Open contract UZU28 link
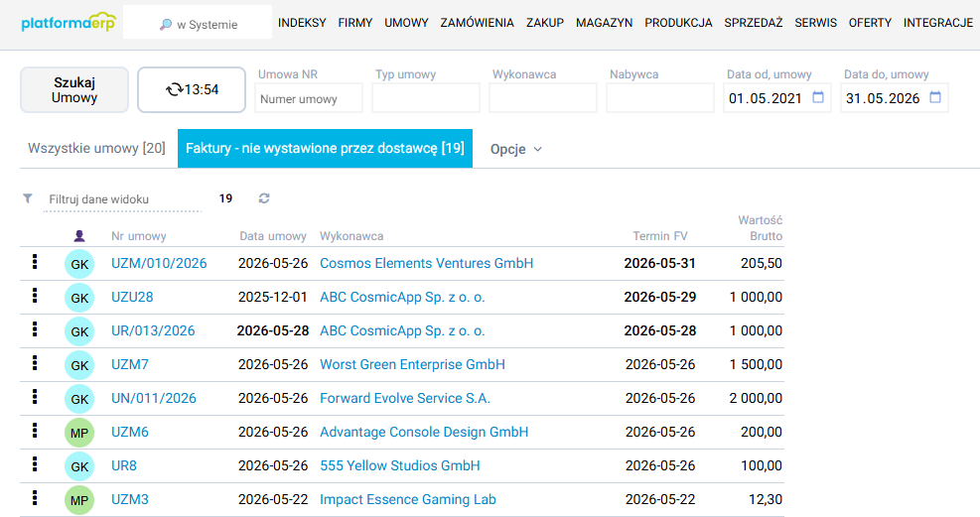 click(x=132, y=298)
